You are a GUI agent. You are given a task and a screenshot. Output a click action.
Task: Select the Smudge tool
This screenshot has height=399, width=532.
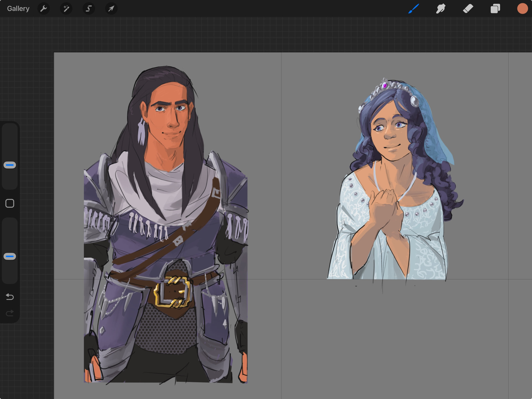pyautogui.click(x=441, y=9)
